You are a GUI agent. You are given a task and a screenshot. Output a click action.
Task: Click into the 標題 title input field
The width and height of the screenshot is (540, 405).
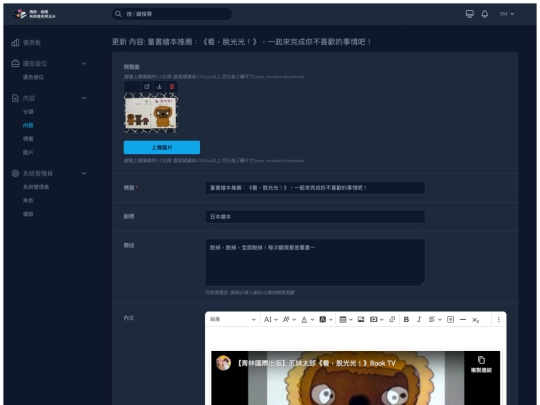[315, 188]
